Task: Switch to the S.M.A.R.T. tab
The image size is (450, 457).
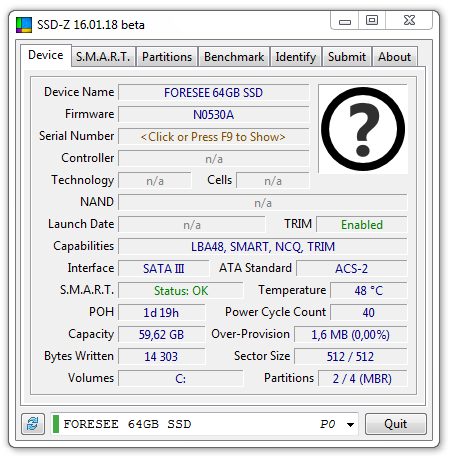Action: coord(103,57)
